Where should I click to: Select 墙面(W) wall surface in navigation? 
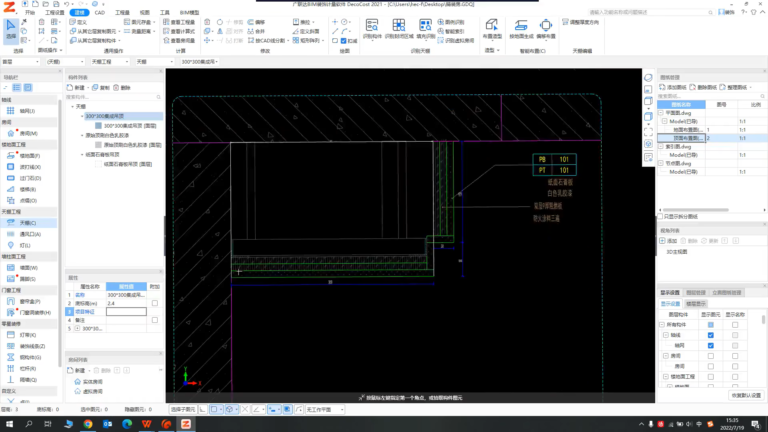pyautogui.click(x=28, y=268)
